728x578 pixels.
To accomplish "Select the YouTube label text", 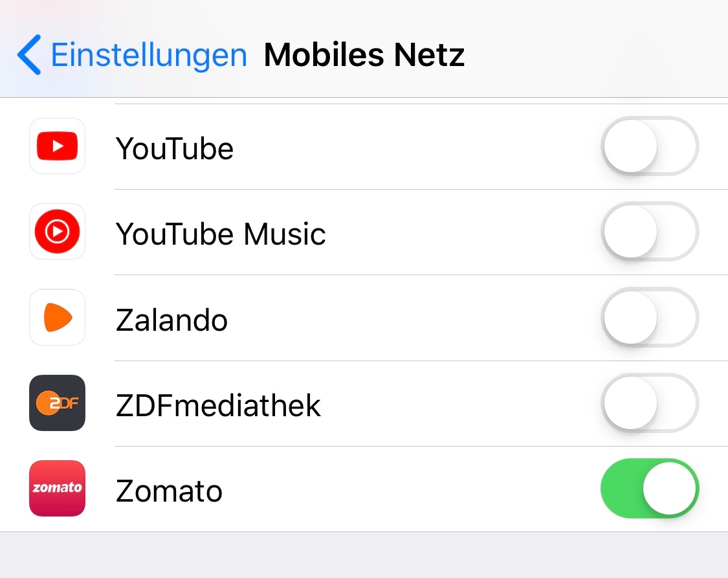I will [x=174, y=149].
